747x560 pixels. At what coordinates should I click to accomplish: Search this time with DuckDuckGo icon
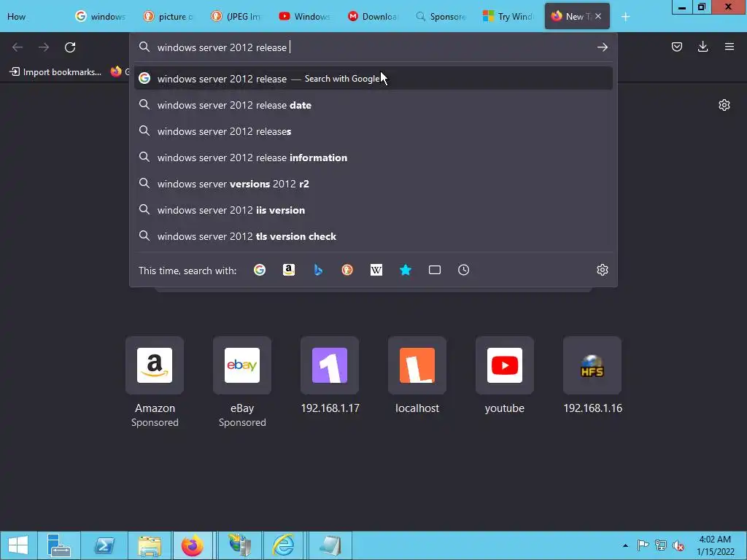click(347, 270)
